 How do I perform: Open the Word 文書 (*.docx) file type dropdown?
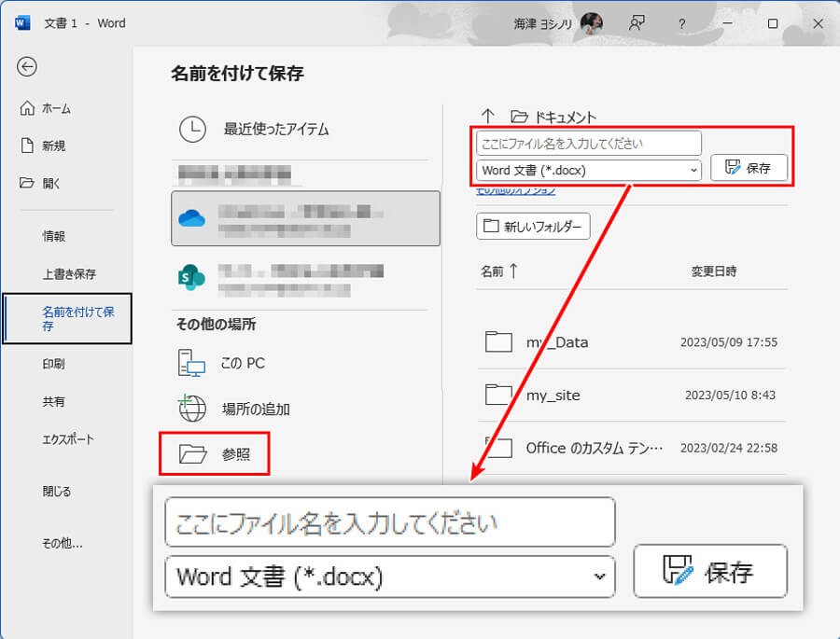(x=589, y=171)
